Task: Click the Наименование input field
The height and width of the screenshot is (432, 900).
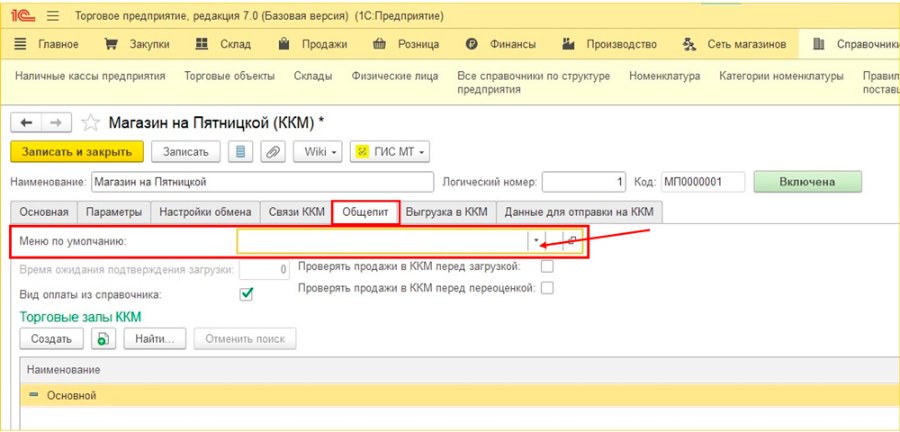Action: tap(263, 182)
